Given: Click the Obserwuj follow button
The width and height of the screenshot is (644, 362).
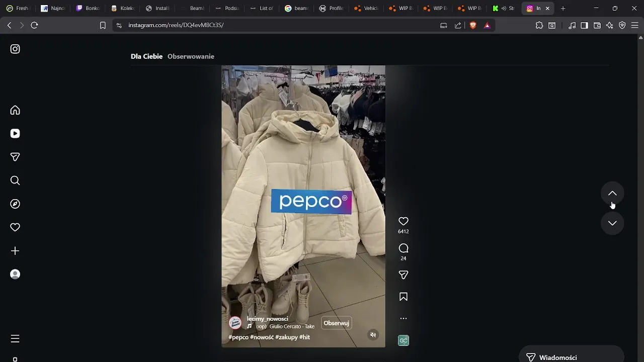Looking at the screenshot, I should coord(336,323).
